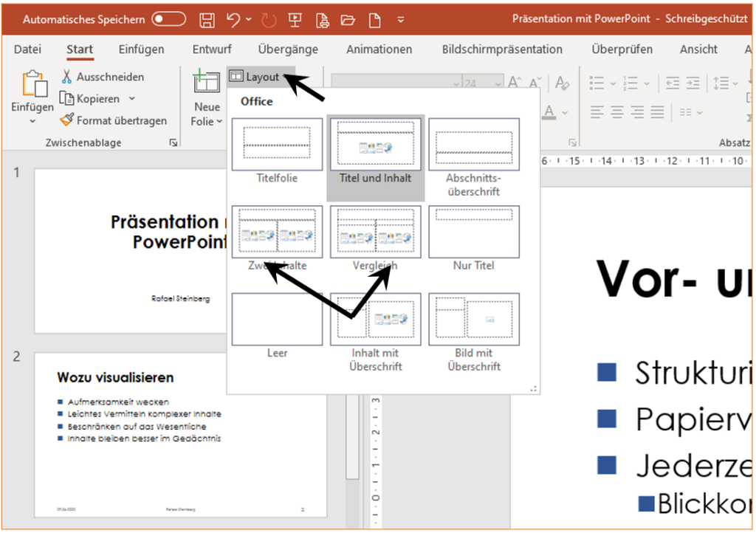Click Format übertragen paintbrush button

113,120
